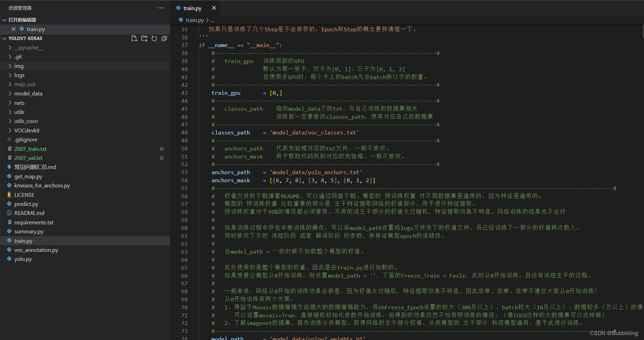Click the markdown icon beside 常见问题汇总.md
Image resolution: width=644 pixels, height=340 pixels.
pos(9,167)
